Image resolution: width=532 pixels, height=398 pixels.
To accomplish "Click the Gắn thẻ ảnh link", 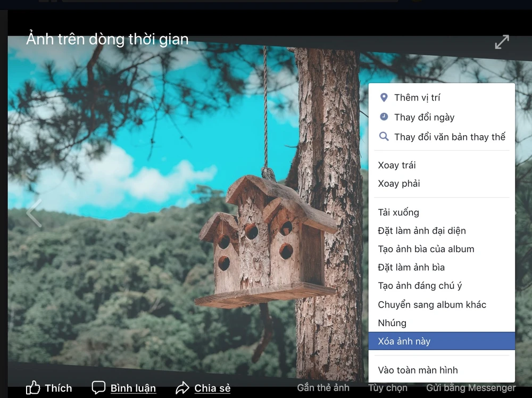I will (323, 388).
